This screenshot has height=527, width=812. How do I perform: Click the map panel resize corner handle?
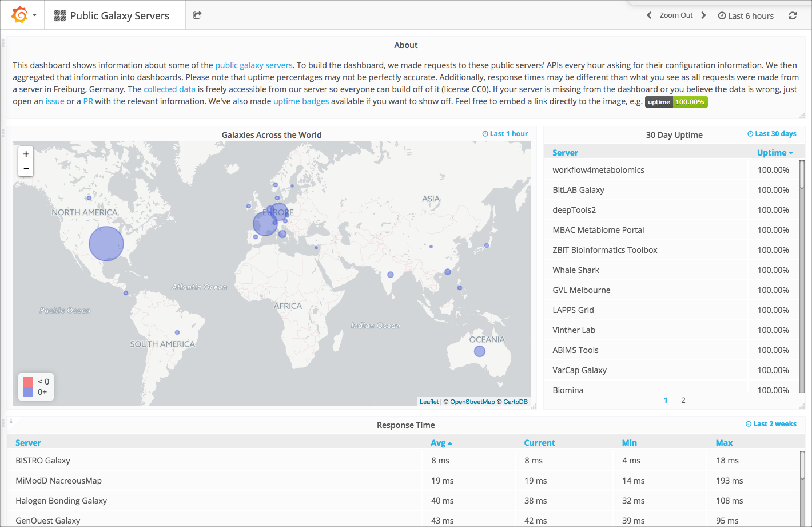click(x=534, y=406)
